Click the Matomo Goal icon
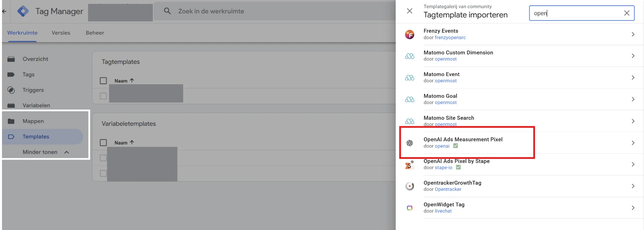The height and width of the screenshot is (230, 644). 410,99
